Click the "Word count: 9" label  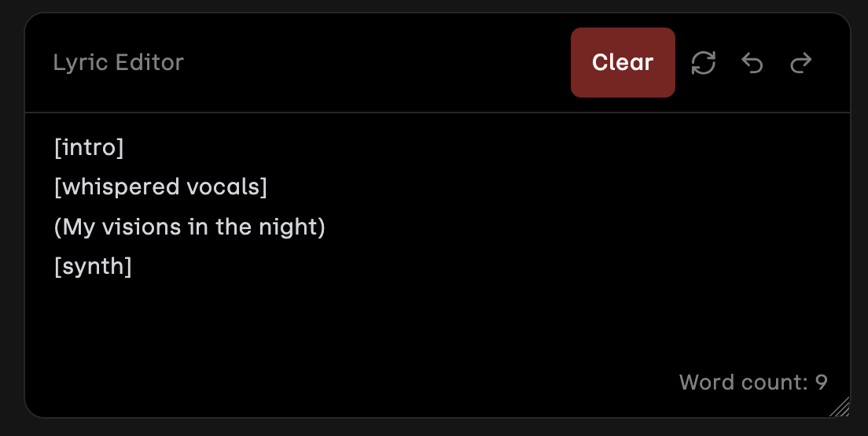pos(752,382)
